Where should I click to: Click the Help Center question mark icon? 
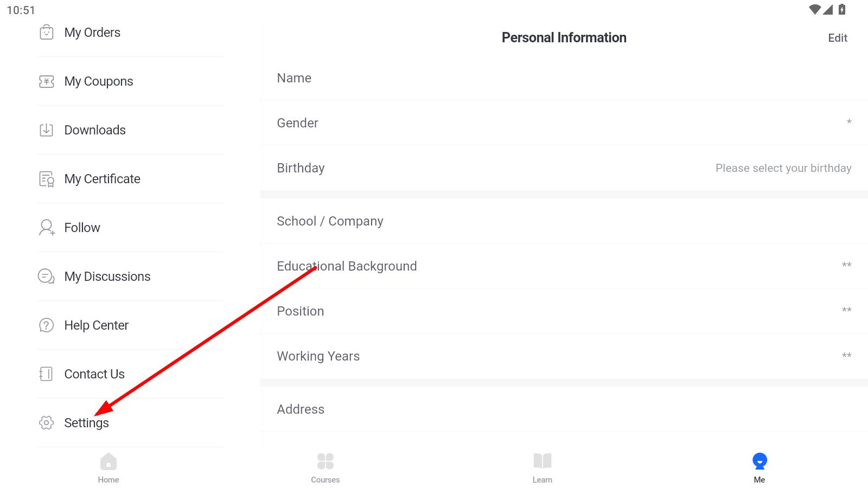pyautogui.click(x=47, y=325)
